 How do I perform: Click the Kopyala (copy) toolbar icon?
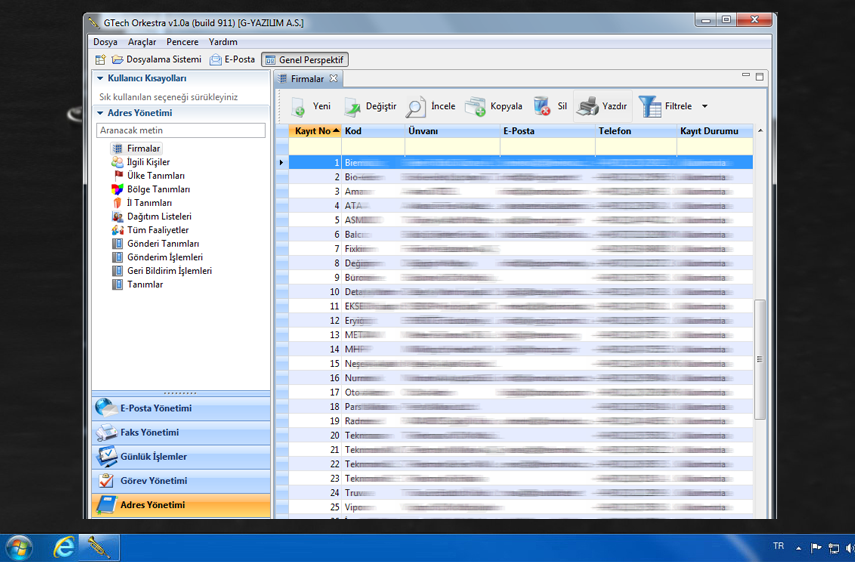point(475,106)
